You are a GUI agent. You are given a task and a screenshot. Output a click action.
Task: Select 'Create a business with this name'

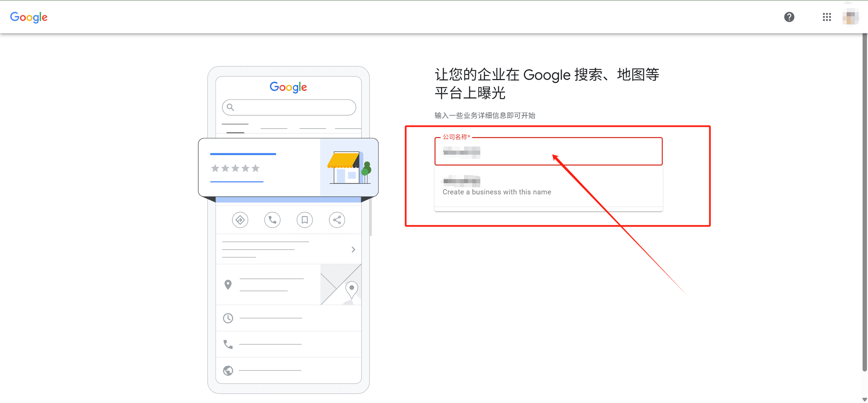pyautogui.click(x=548, y=186)
